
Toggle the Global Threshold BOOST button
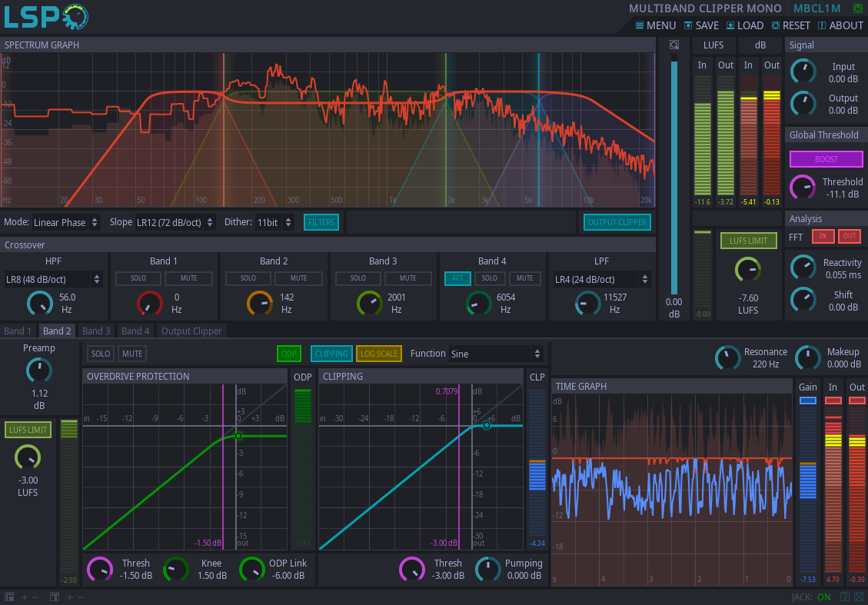click(x=826, y=159)
